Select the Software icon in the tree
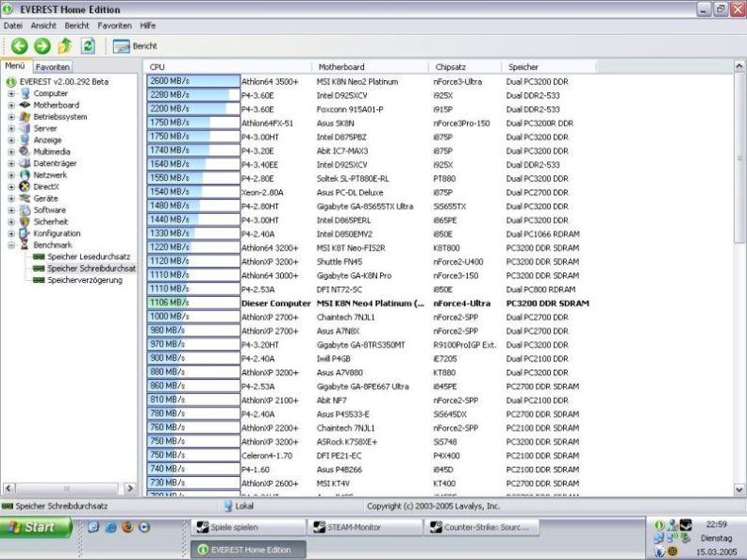The width and height of the screenshot is (747, 560). [x=25, y=210]
